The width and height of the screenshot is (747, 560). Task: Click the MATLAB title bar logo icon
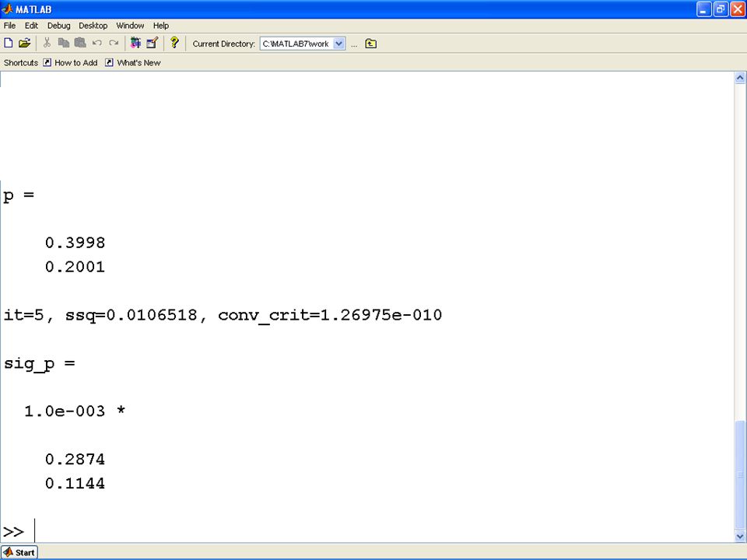coord(7,9)
